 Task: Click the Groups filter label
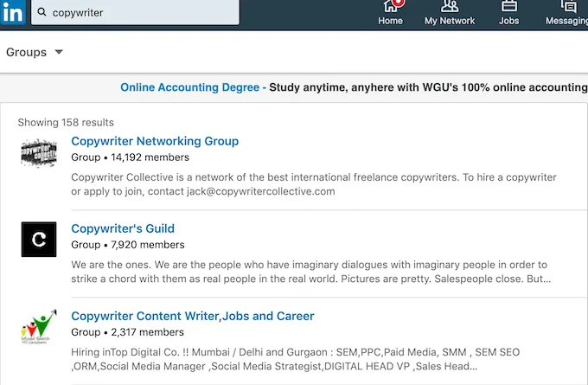(26, 52)
